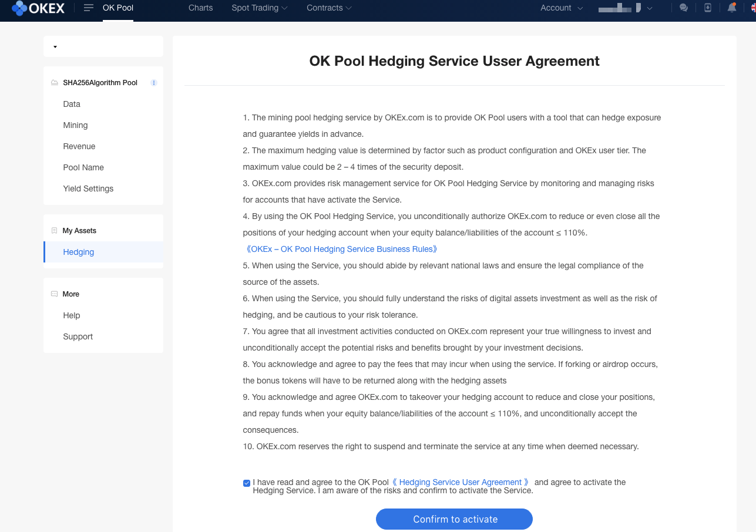Image resolution: width=756 pixels, height=532 pixels.
Task: Go to Charts in the top menu
Action: click(x=201, y=8)
